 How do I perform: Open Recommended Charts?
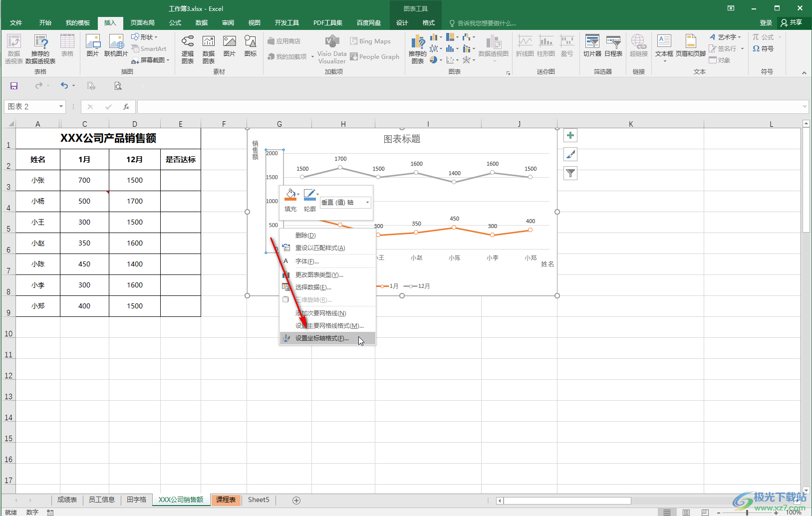click(x=418, y=49)
